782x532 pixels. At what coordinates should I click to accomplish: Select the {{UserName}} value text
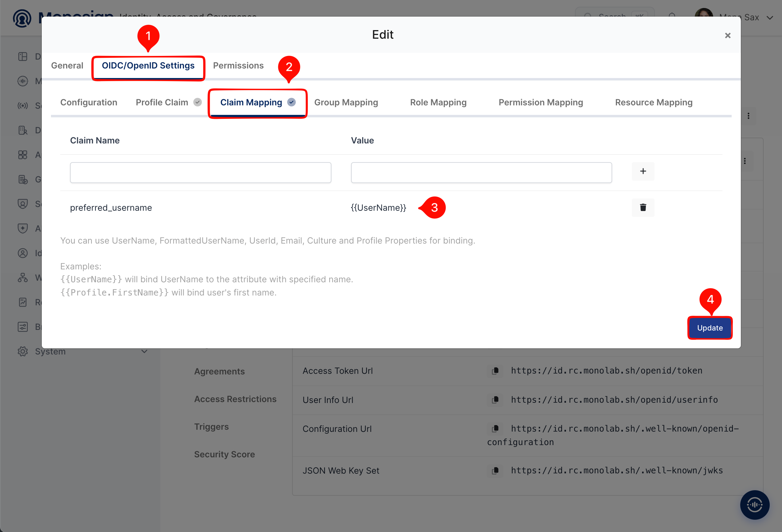378,208
